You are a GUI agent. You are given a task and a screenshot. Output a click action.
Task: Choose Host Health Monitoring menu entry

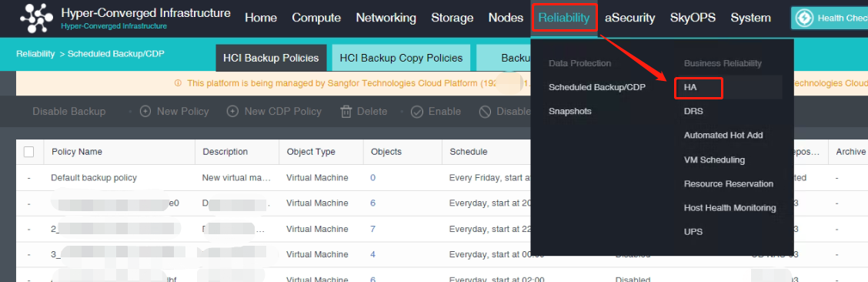tap(729, 208)
